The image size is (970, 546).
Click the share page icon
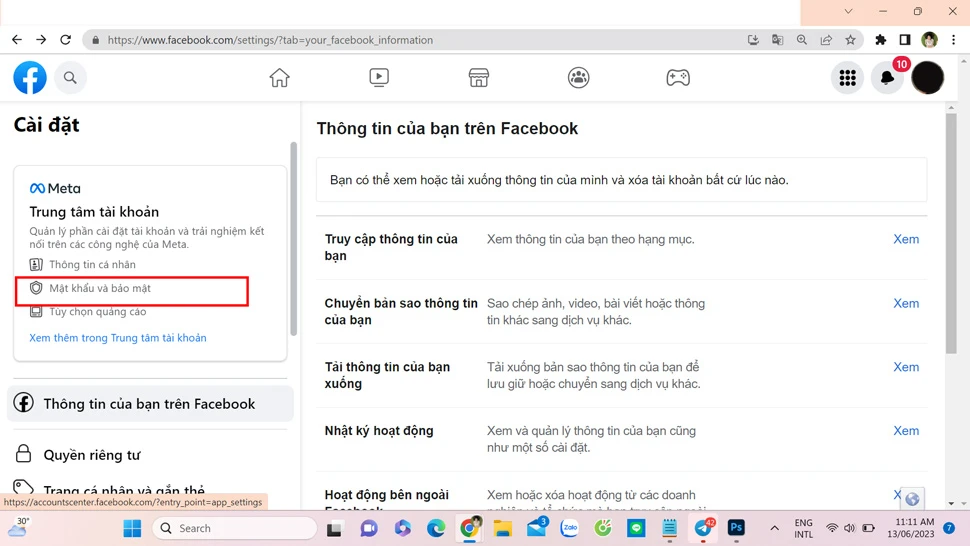click(x=826, y=40)
